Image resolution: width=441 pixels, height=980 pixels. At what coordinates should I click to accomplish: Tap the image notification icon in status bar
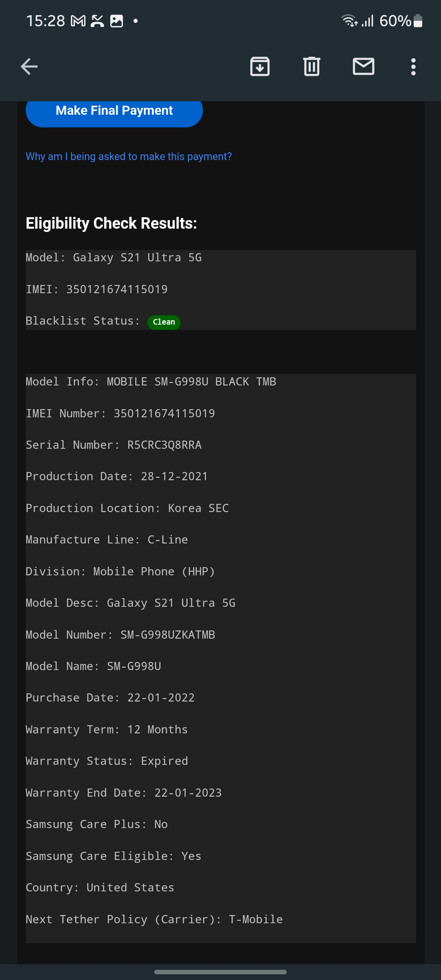tap(116, 21)
